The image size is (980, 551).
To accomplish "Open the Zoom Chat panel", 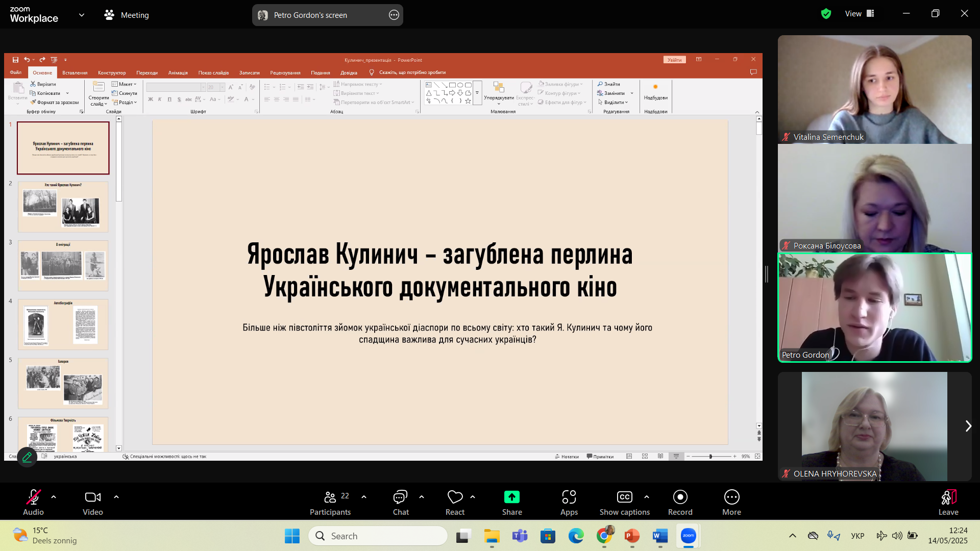I will 401,503.
